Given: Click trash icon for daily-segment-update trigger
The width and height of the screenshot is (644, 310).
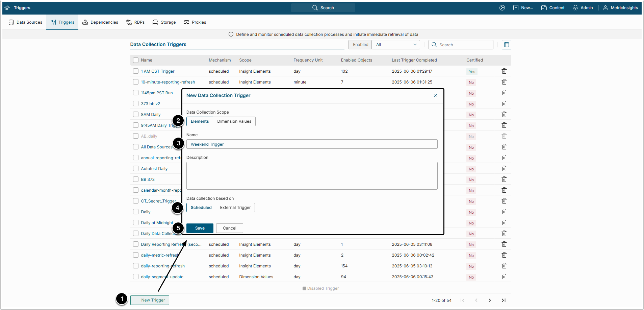Looking at the screenshot, I should [504, 277].
